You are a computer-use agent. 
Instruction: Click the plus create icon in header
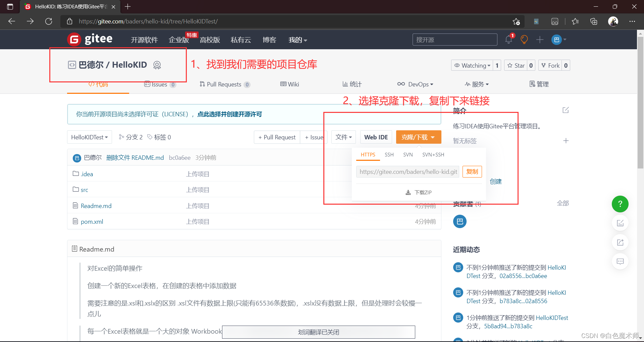point(540,40)
